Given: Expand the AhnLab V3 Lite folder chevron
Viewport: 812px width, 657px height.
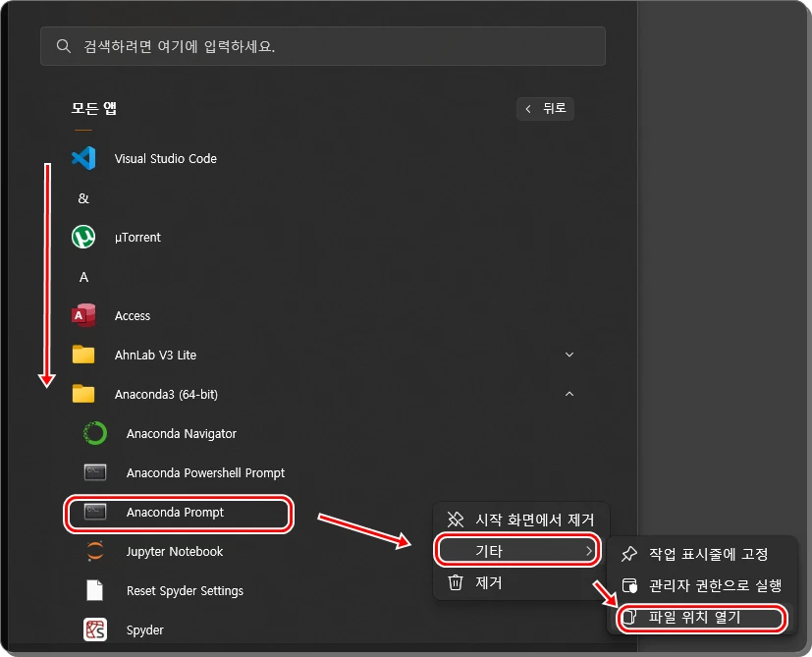Looking at the screenshot, I should [569, 355].
